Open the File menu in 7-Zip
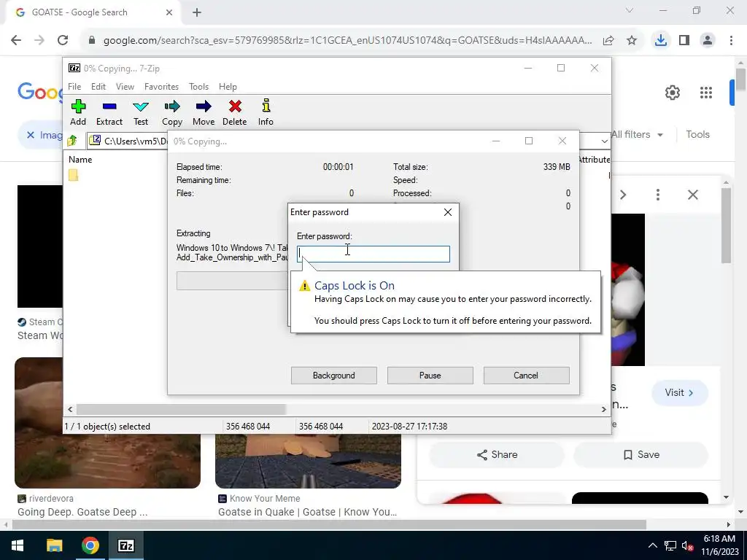The height and width of the screenshot is (560, 747). click(74, 87)
